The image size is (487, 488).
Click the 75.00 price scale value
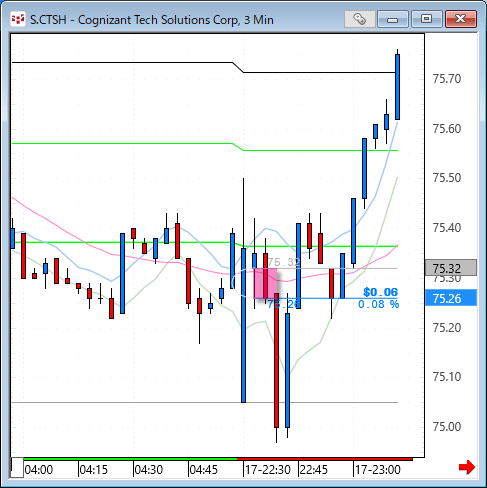point(447,427)
